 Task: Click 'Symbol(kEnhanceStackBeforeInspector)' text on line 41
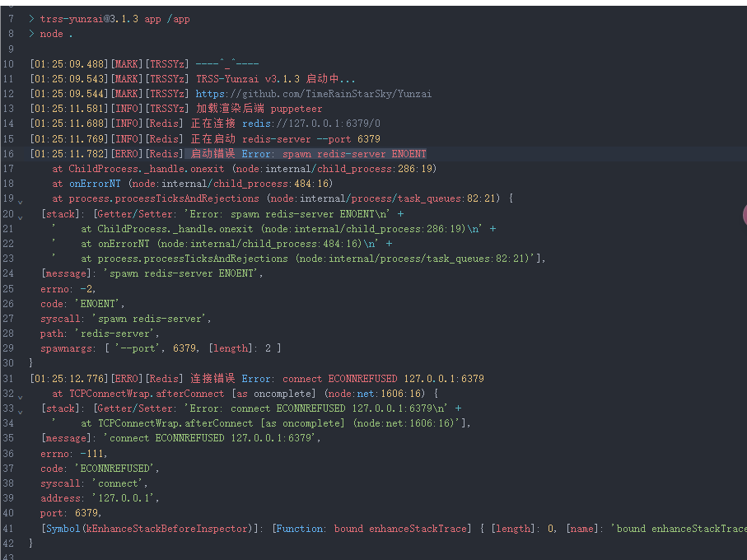(149, 529)
